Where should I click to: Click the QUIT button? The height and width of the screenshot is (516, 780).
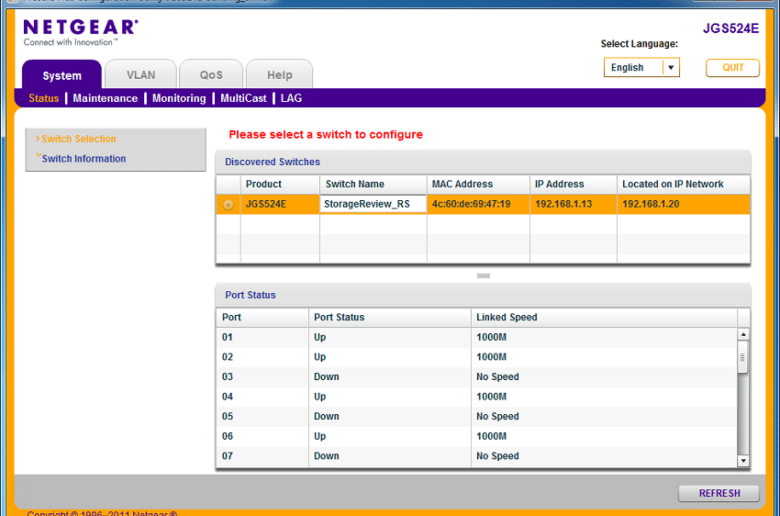coord(732,68)
